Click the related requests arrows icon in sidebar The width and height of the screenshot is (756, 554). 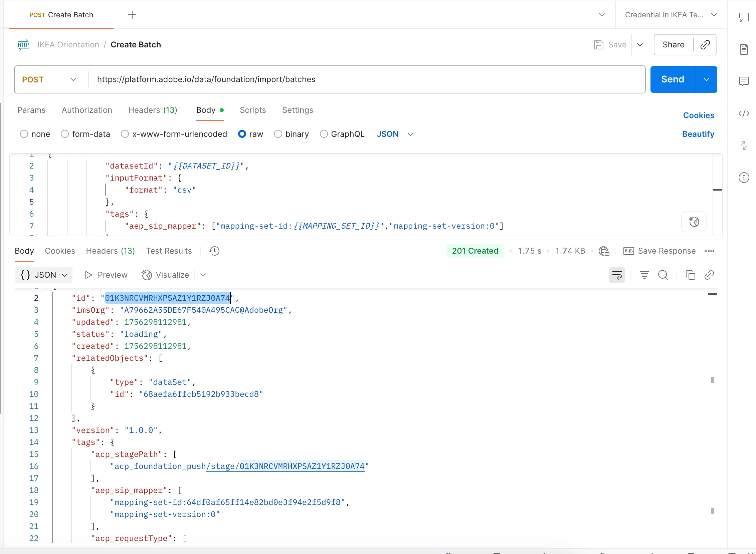point(744,145)
